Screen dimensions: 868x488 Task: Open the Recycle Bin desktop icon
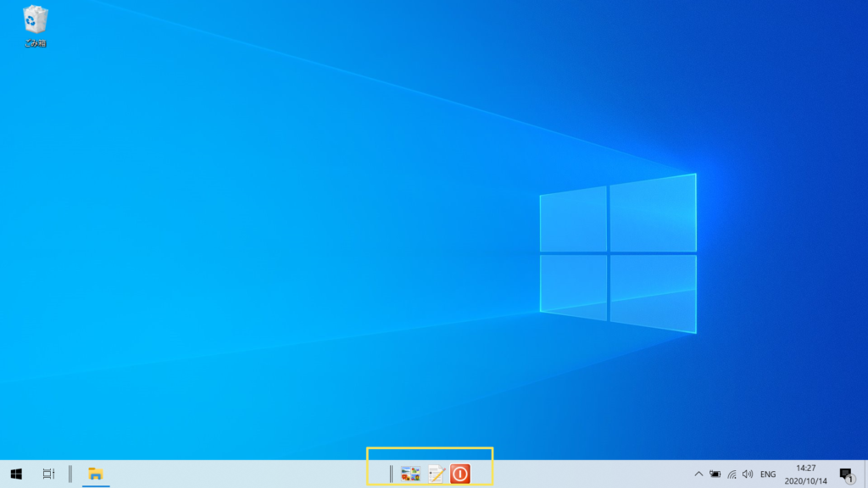coord(35,26)
